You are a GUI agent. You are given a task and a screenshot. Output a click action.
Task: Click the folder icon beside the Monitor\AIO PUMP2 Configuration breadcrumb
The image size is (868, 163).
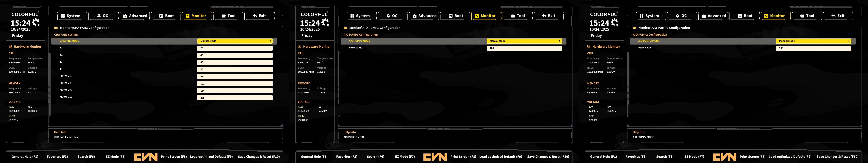(634, 28)
